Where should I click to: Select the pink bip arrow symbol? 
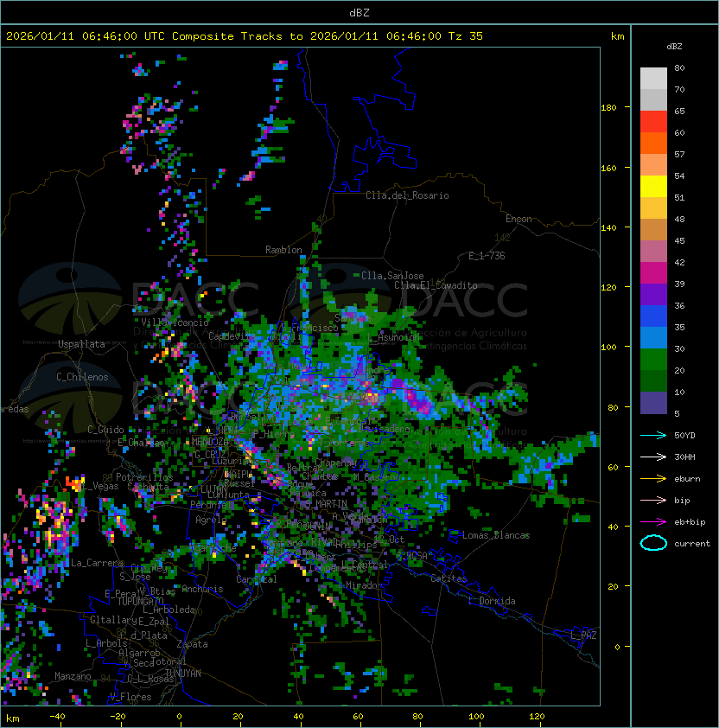tap(653, 500)
